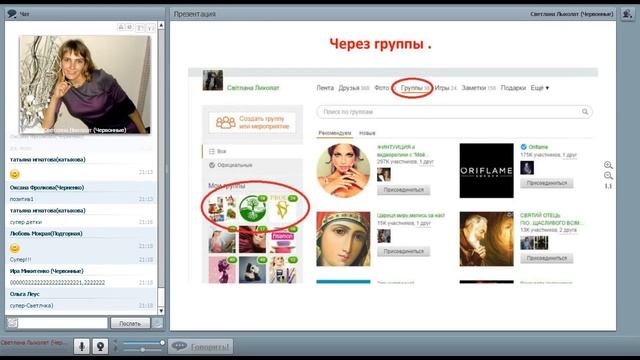Click the chat bubble icon in Chat header
The width and height of the screenshot is (640, 360).
click(12, 13)
